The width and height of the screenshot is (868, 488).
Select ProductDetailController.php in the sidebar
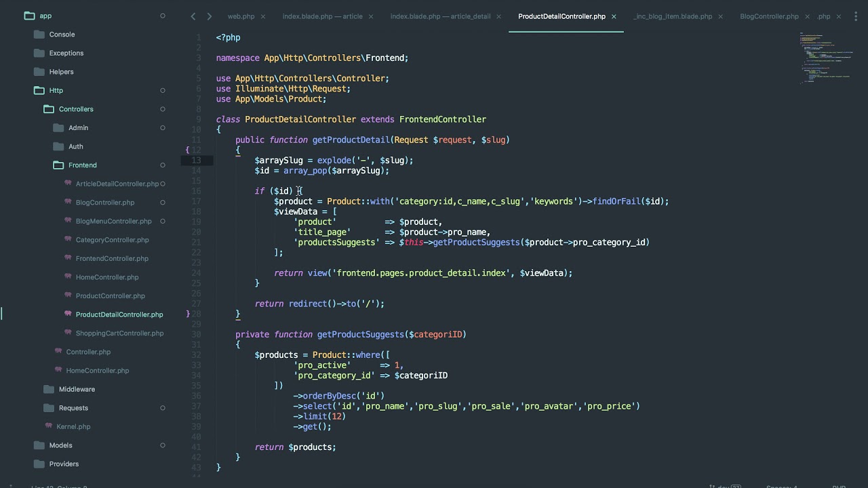119,314
